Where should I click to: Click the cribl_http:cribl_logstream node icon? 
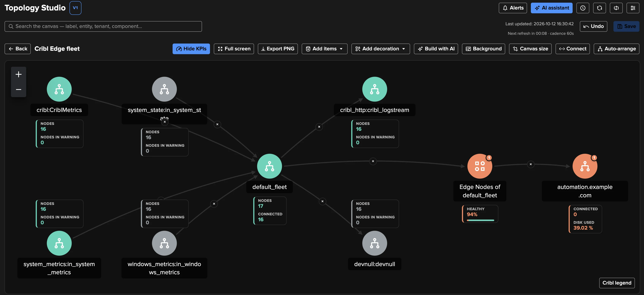(x=375, y=89)
